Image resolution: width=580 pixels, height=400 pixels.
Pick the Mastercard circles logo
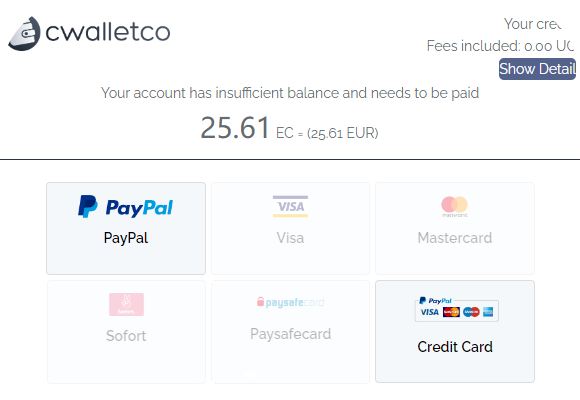[455, 206]
